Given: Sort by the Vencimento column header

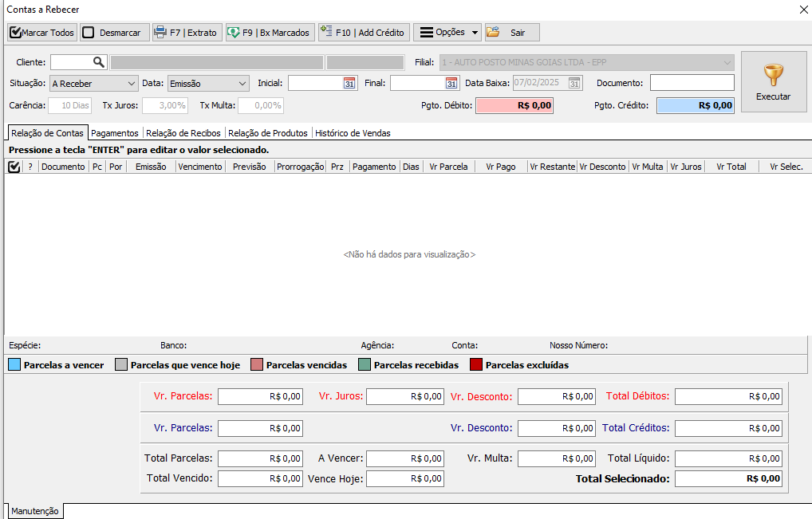Looking at the screenshot, I should tap(200, 167).
